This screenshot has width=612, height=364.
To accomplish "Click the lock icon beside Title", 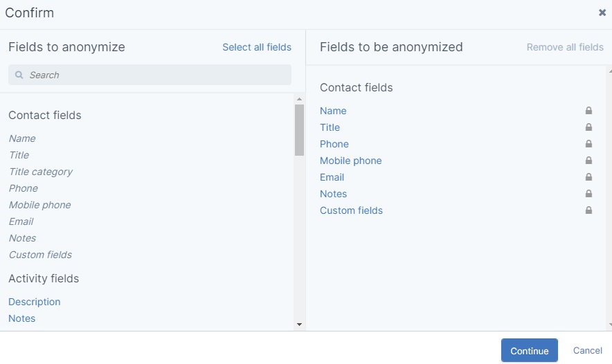I will coord(588,127).
